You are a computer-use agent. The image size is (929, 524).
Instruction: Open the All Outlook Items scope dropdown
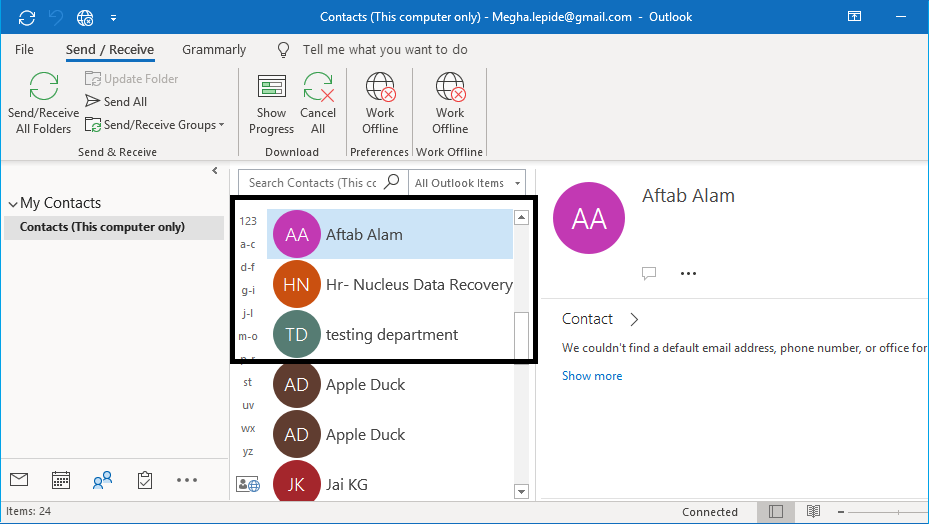467,183
